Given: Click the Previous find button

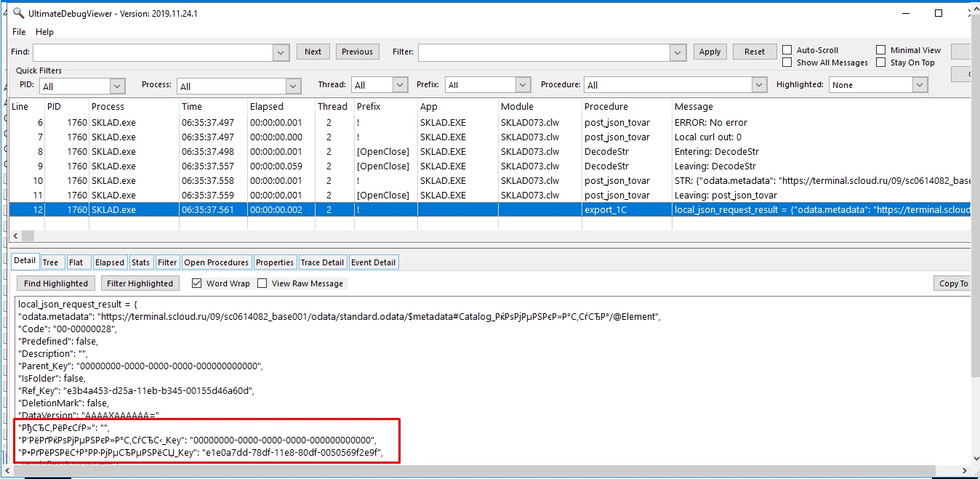Looking at the screenshot, I should (x=357, y=52).
